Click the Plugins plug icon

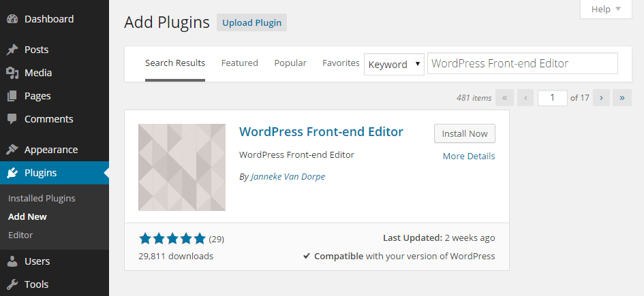(12, 173)
